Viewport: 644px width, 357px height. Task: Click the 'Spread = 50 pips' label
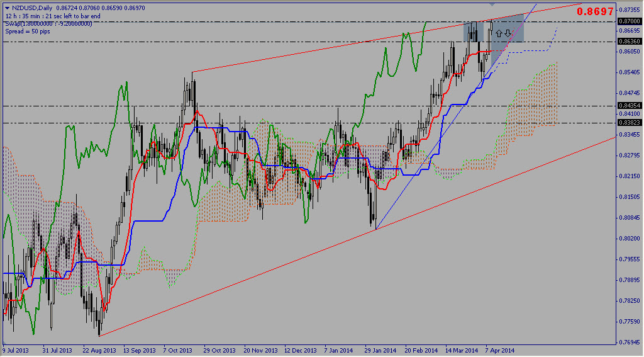[x=28, y=30]
